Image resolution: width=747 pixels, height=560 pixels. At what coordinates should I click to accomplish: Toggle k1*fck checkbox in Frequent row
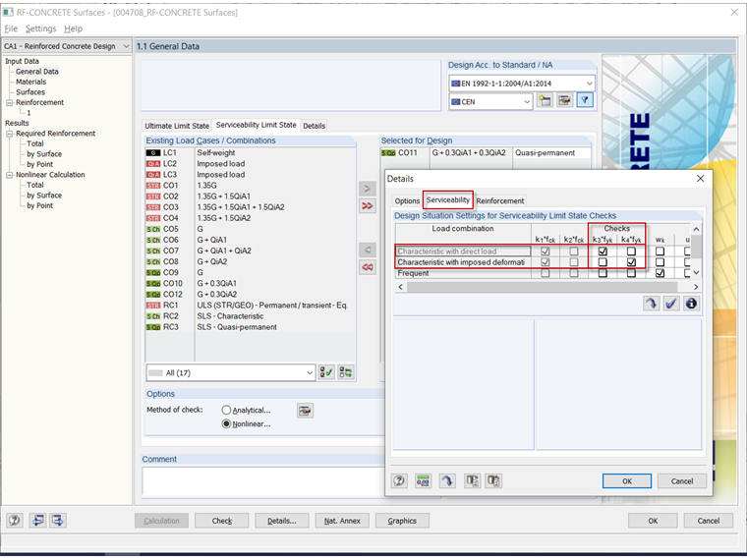(546, 273)
